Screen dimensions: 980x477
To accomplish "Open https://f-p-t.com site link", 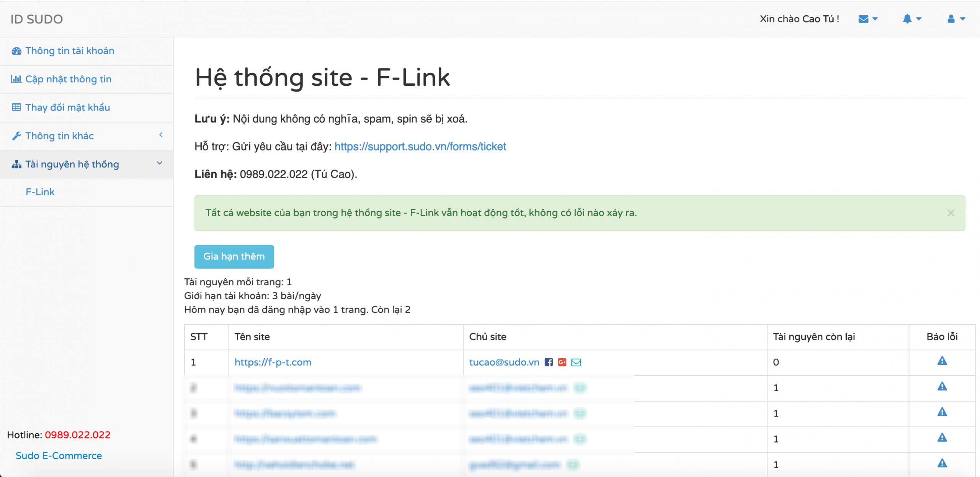I will tap(273, 362).
